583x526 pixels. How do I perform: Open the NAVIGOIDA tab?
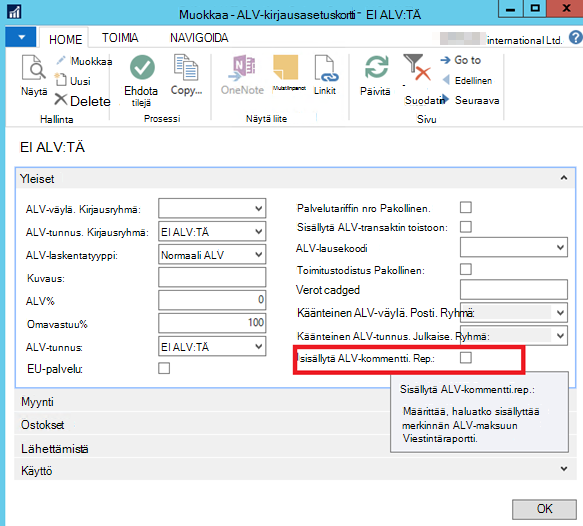pyautogui.click(x=199, y=38)
